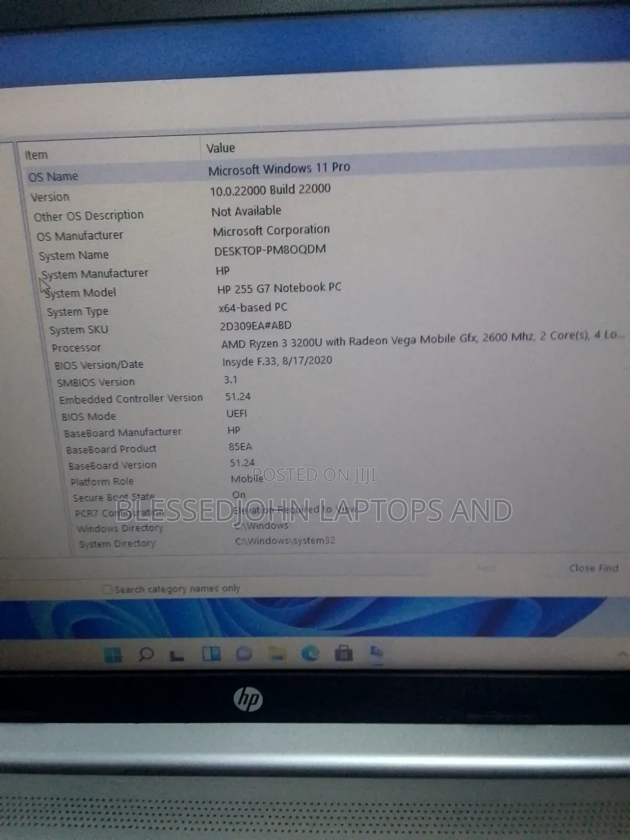The height and width of the screenshot is (840, 630).
Task: Click value 10.0.22000 Build 22000
Action: click(270, 190)
